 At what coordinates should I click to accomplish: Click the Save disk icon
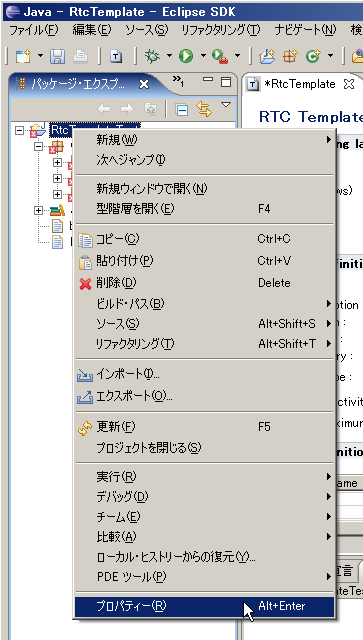pyautogui.click(x=58, y=56)
